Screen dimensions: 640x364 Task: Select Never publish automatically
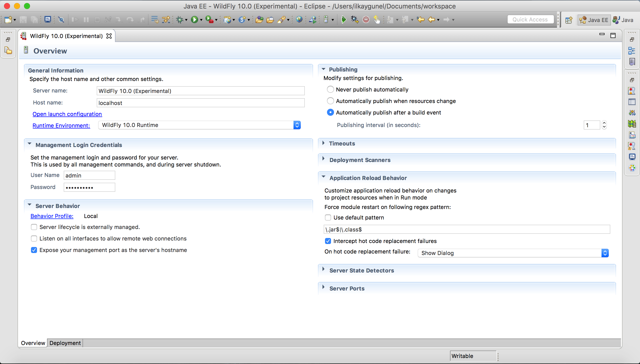[330, 89]
